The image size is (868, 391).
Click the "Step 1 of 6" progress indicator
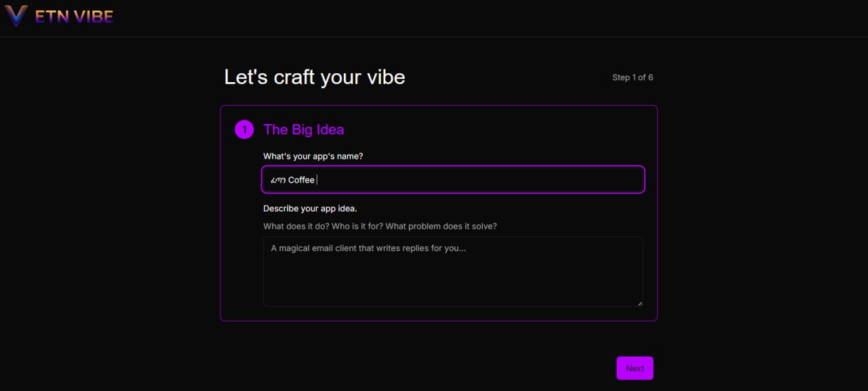pos(632,77)
